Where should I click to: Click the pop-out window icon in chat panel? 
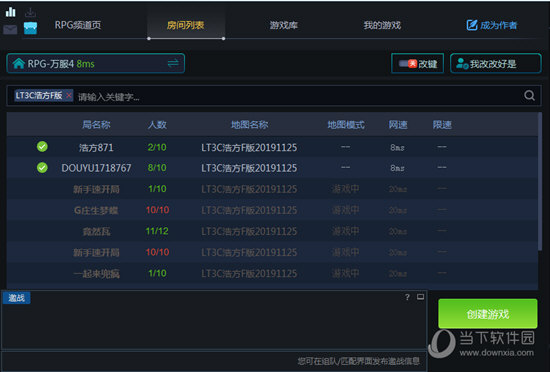pos(420,297)
